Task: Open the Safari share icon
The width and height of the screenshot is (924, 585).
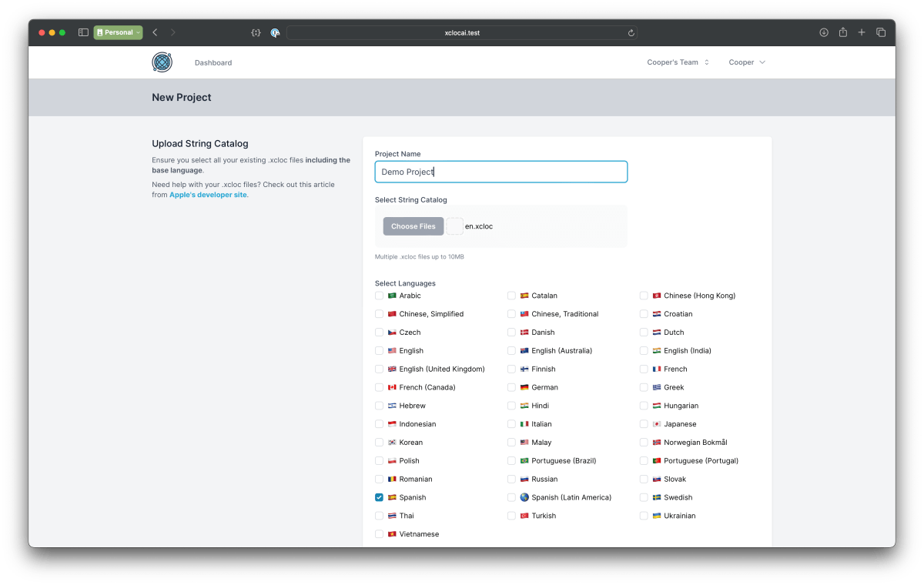Action: pyautogui.click(x=843, y=32)
